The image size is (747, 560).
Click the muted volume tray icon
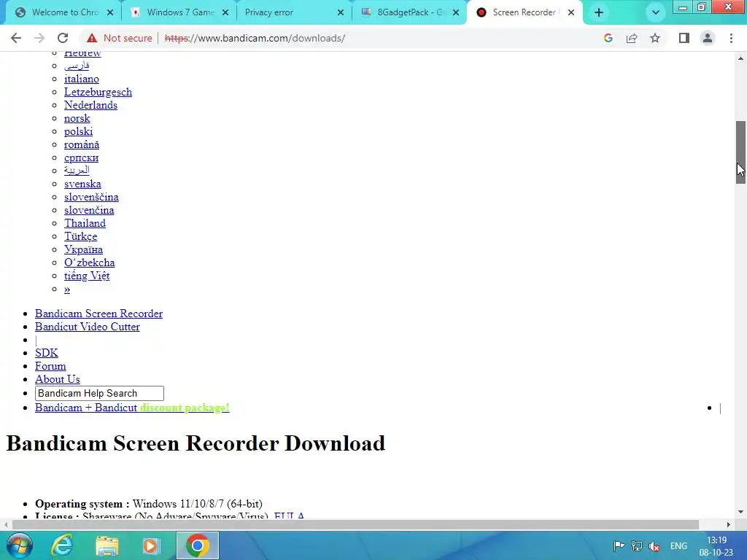[x=654, y=546]
